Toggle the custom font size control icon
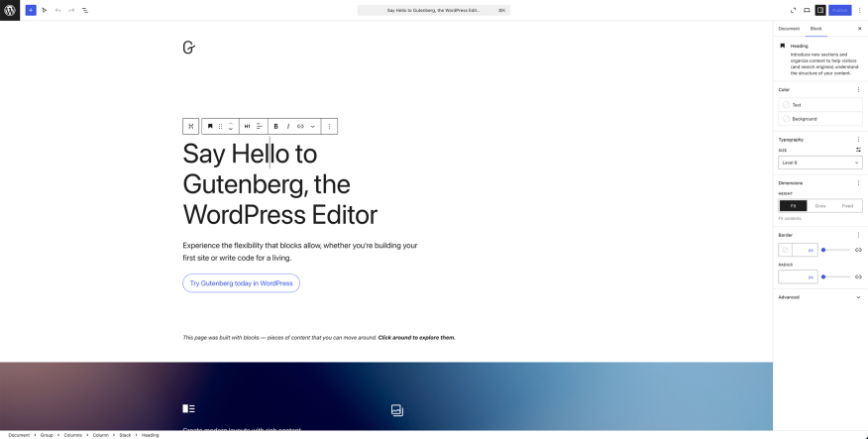Screen dimensions: 868x439 pyautogui.click(x=859, y=150)
